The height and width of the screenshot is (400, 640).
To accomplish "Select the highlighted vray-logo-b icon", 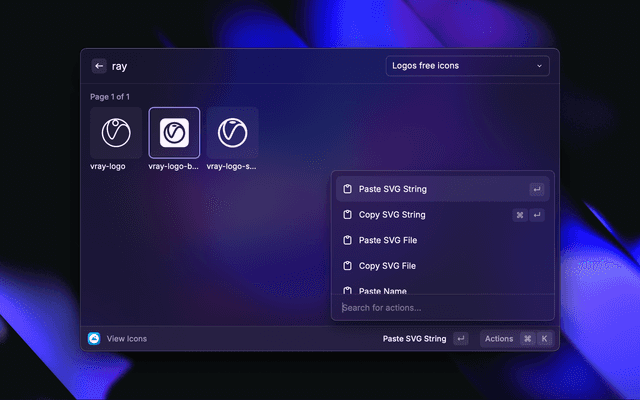I will point(174,133).
